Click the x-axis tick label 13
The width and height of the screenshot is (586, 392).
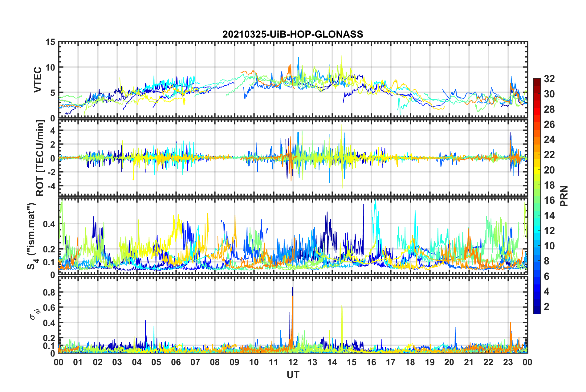point(312,362)
